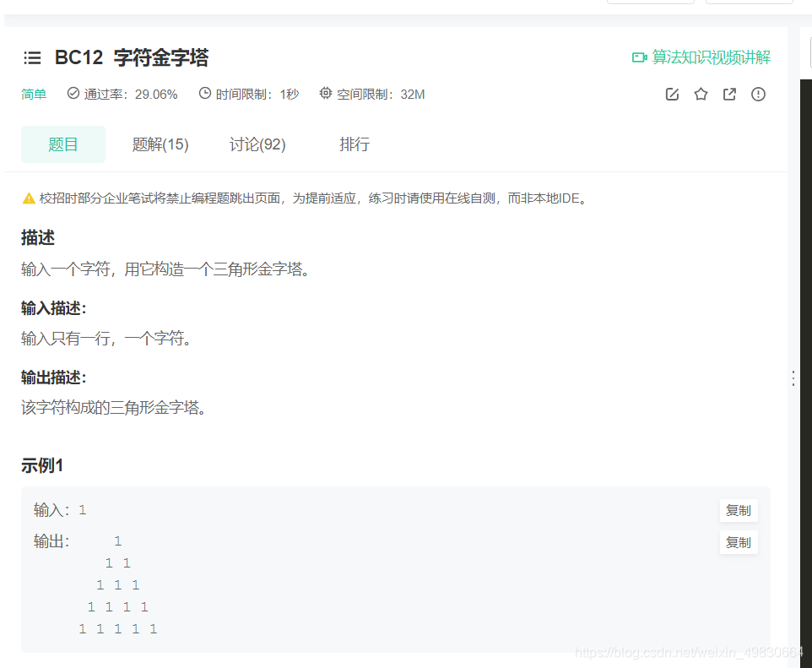
Task: Copy the example output with 复制
Action: 739,542
